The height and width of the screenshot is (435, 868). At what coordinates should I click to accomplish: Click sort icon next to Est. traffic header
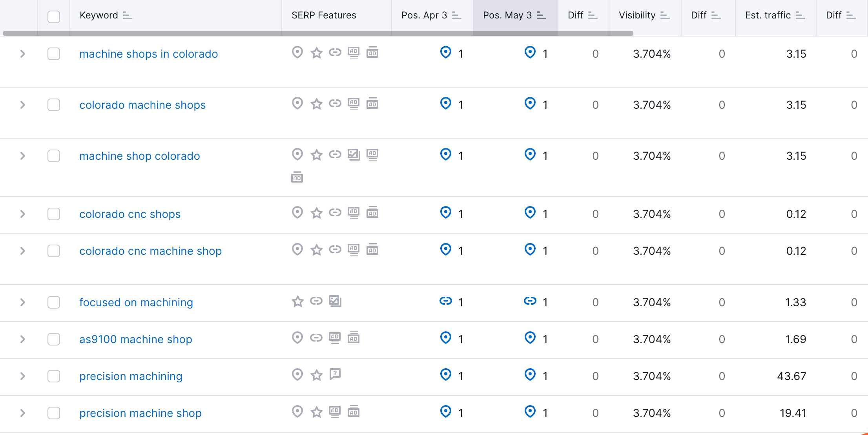point(800,15)
